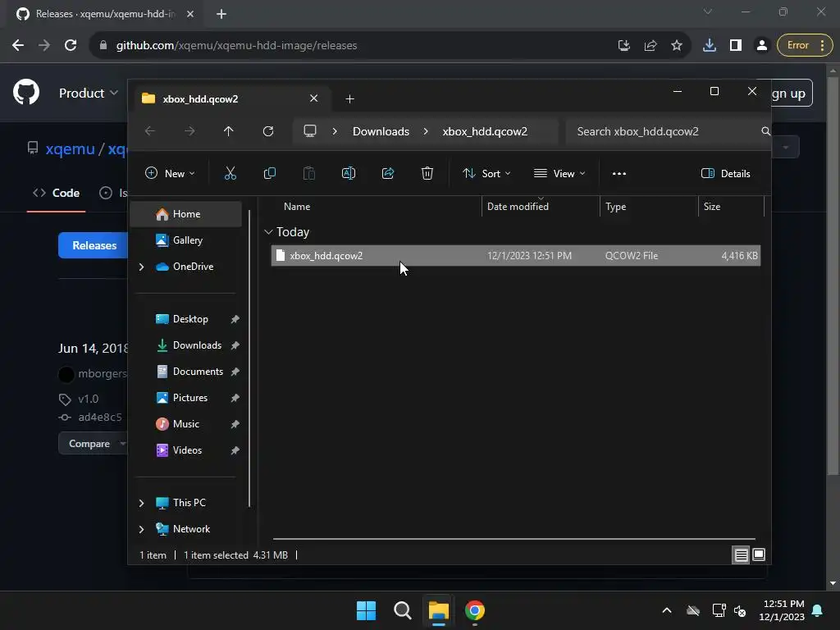This screenshot has height=630, width=840.
Task: Click Downloads in the Explorer breadcrumb
Action: coord(381,131)
